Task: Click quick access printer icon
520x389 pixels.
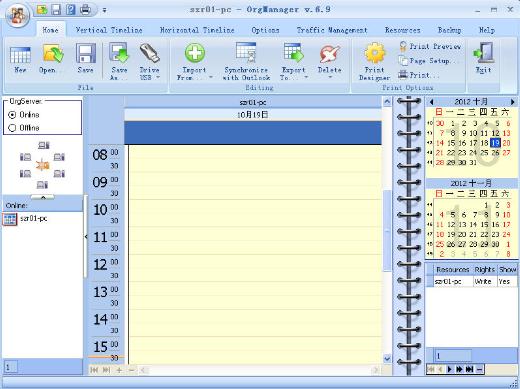Action: 85,10
